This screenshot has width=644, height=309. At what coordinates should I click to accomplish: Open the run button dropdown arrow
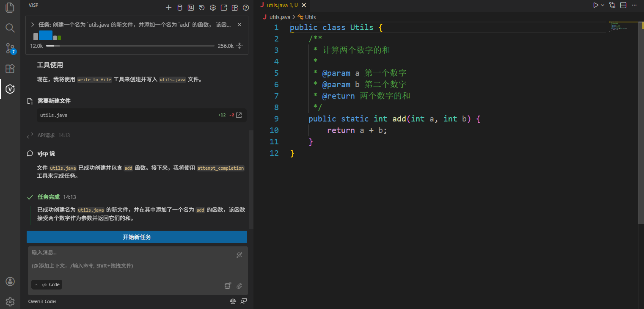(x=603, y=5)
